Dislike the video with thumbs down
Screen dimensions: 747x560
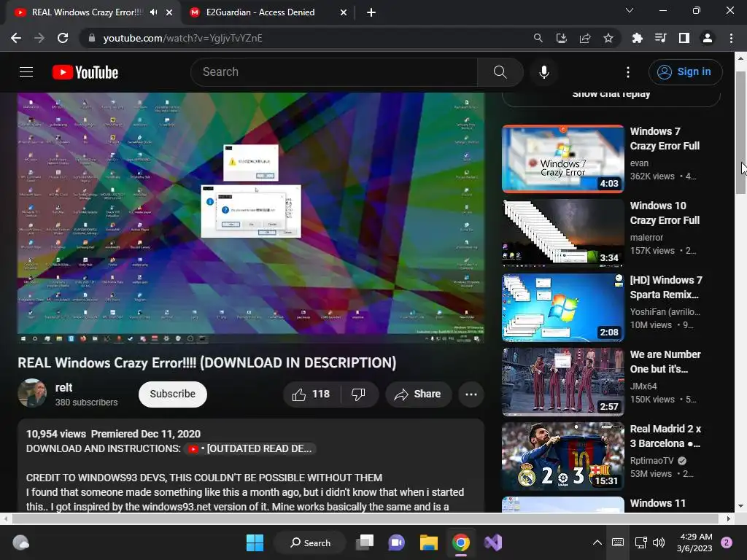click(x=358, y=394)
